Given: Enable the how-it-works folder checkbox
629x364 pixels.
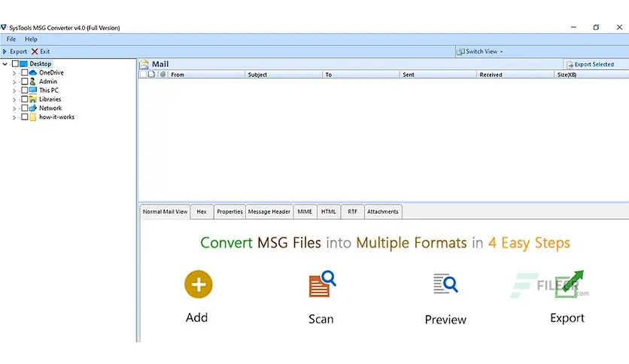Looking at the screenshot, I should coord(25,117).
